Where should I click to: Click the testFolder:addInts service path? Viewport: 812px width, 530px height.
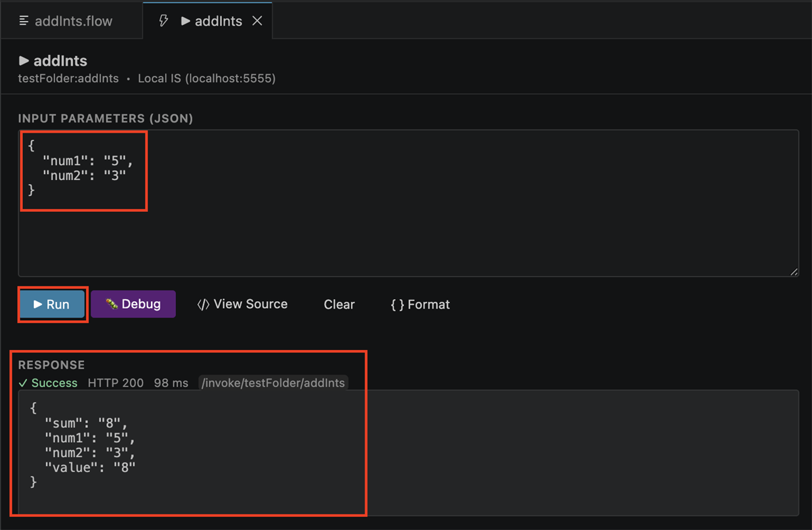(x=68, y=79)
